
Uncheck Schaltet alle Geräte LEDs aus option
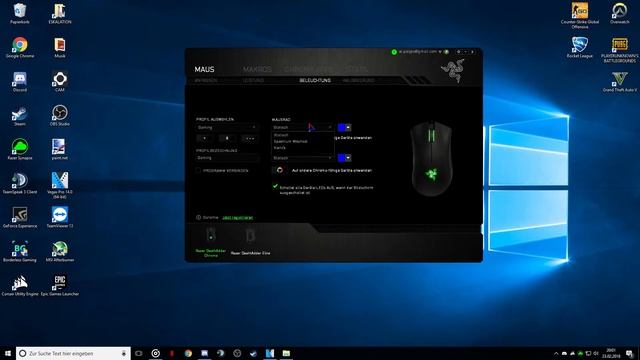(275, 187)
